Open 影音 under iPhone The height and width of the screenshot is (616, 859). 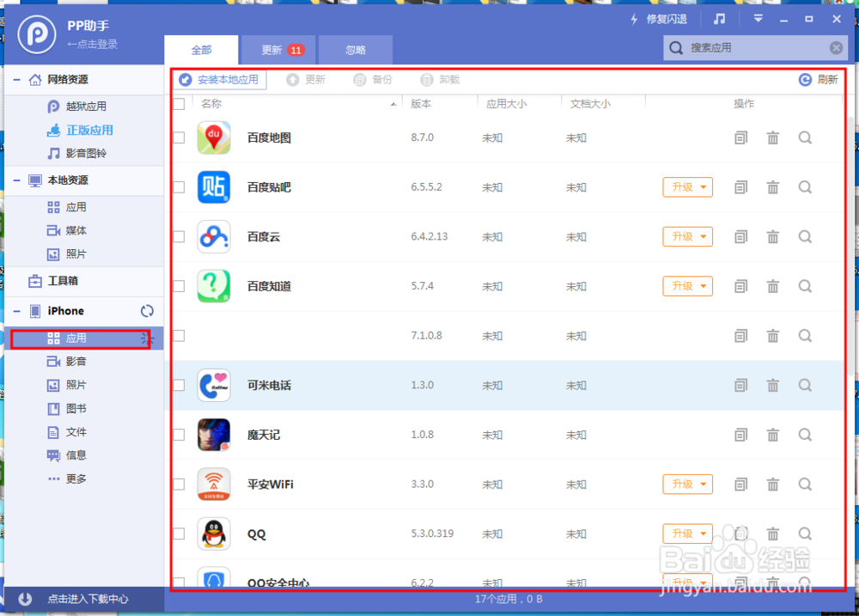pyautogui.click(x=67, y=361)
